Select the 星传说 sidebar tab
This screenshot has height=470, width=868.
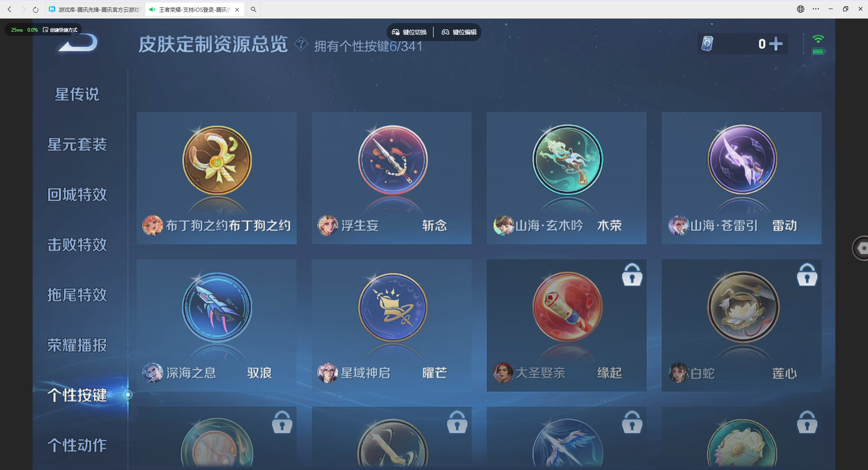[x=77, y=94]
